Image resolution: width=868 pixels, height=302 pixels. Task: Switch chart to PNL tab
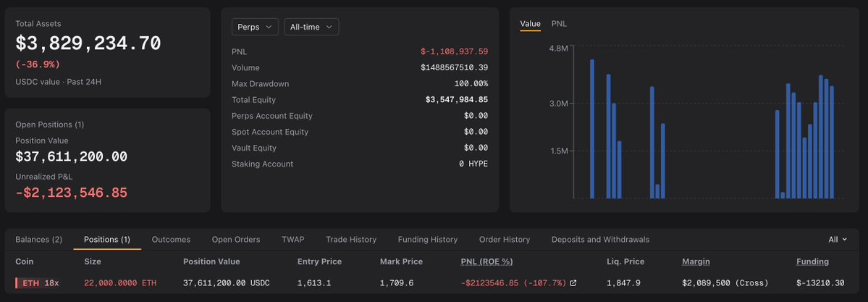pos(559,24)
